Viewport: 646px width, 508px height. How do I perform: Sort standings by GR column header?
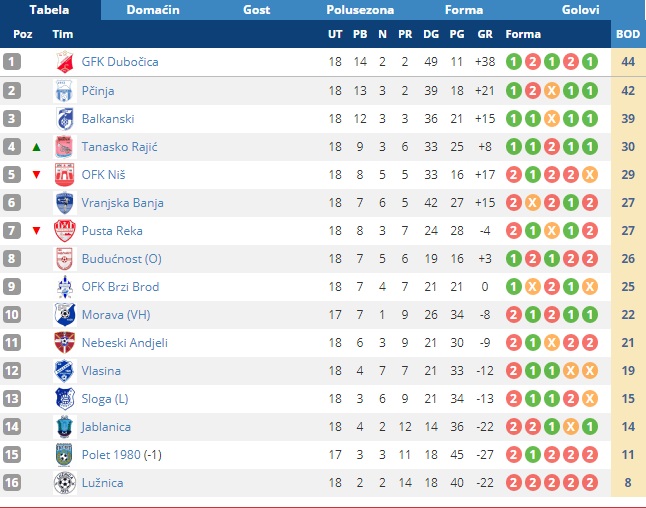(485, 34)
